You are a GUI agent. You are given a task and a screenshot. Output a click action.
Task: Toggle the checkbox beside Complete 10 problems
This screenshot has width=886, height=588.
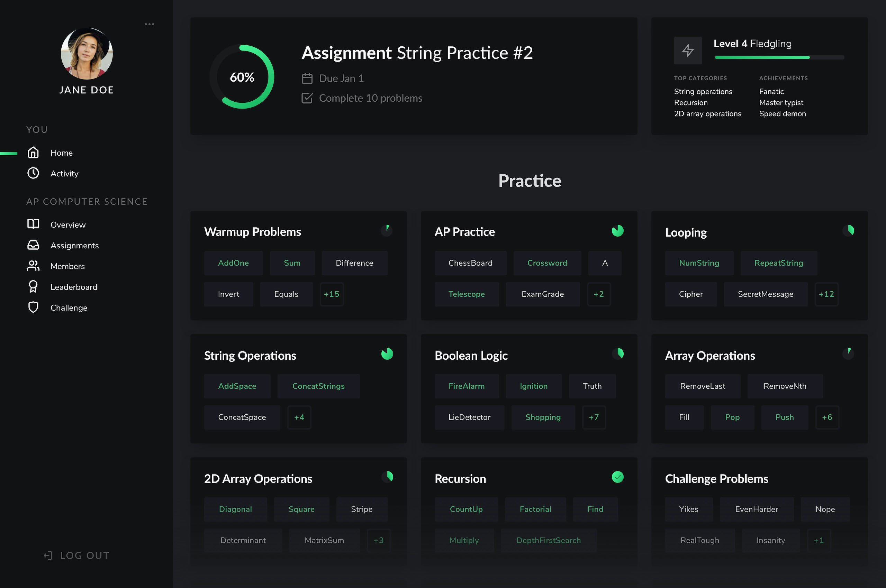(307, 98)
